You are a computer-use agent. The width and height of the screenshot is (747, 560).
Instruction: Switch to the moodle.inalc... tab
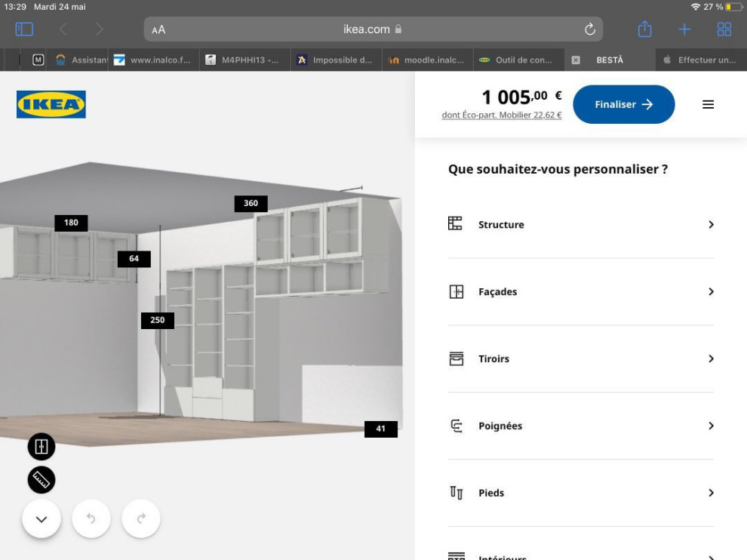click(427, 60)
